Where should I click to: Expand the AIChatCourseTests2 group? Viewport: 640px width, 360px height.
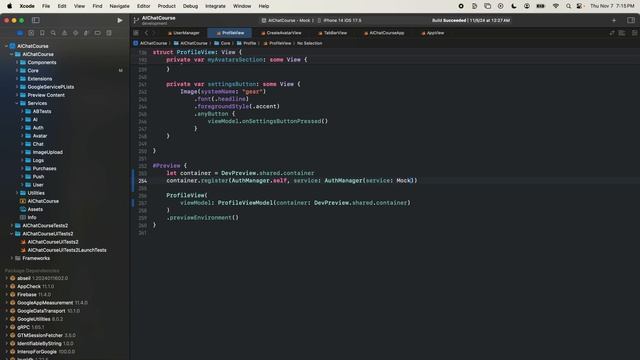11,226
